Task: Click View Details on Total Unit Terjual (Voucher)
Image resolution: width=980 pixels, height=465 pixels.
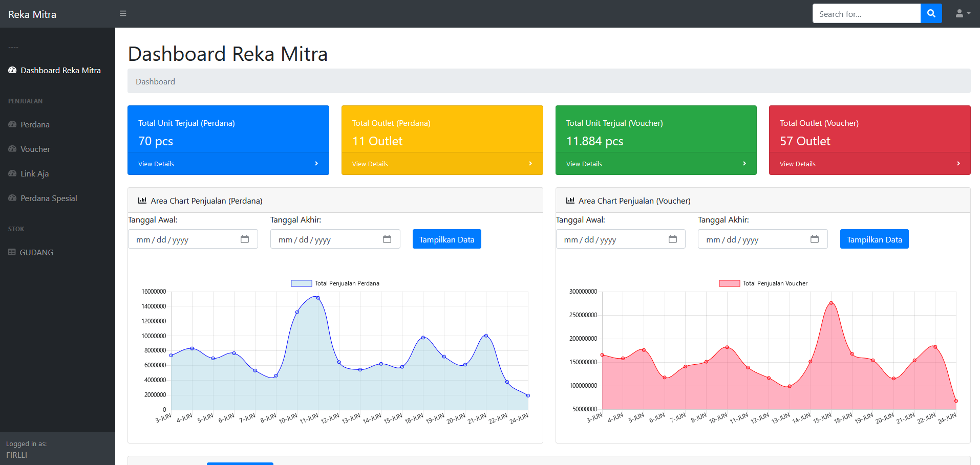Action: tap(584, 164)
